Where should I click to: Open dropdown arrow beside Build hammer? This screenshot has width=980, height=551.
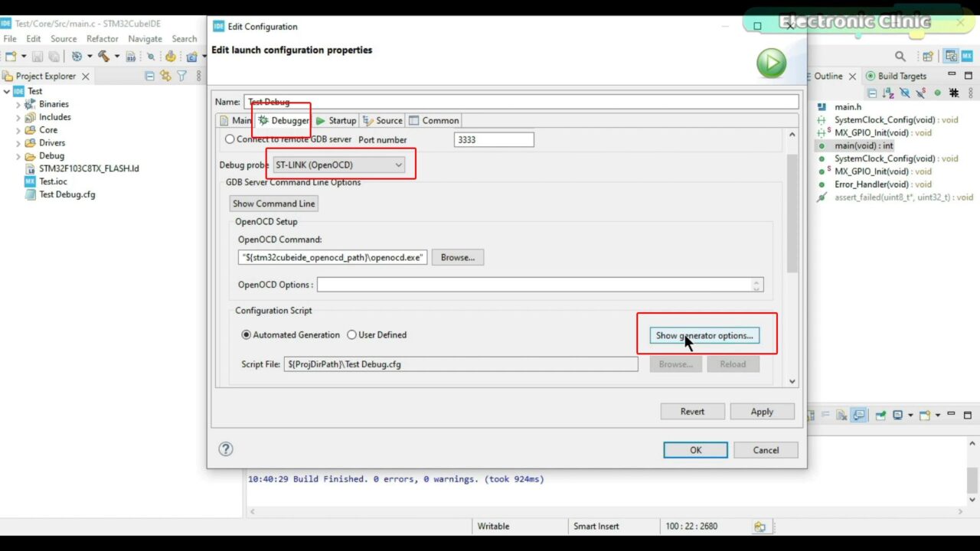tap(117, 56)
